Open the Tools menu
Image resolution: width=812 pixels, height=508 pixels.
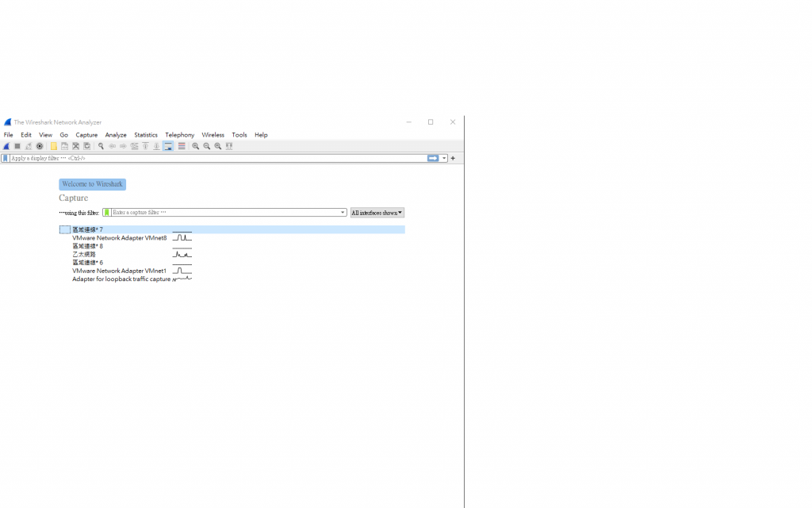(x=239, y=135)
